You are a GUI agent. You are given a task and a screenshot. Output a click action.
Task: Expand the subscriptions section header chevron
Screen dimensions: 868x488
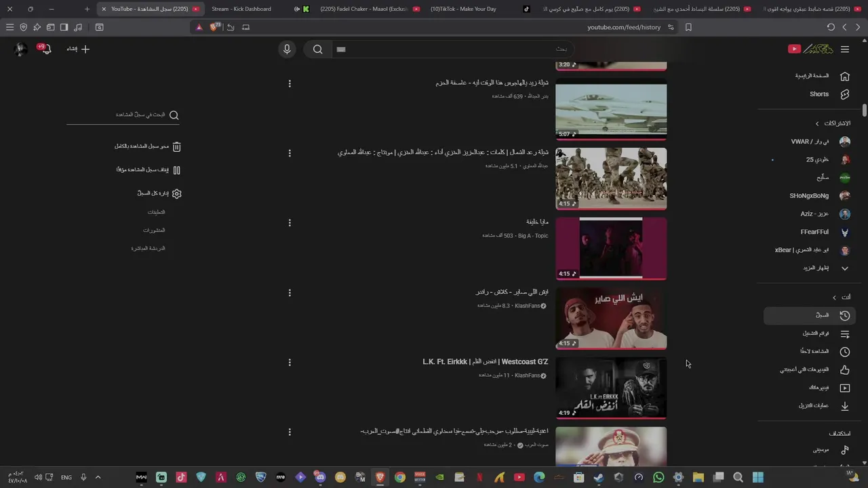coord(817,123)
